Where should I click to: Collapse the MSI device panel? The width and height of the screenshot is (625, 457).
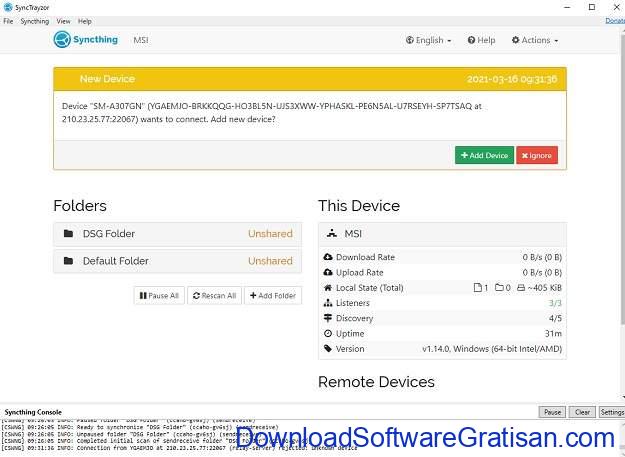442,234
